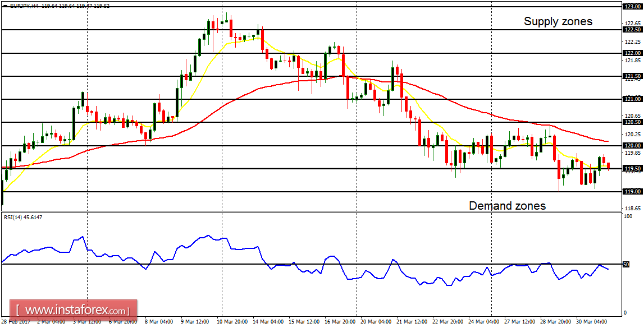This screenshot has width=644, height=328.
Task: Select the 119.00 price level label
Action: 632,192
